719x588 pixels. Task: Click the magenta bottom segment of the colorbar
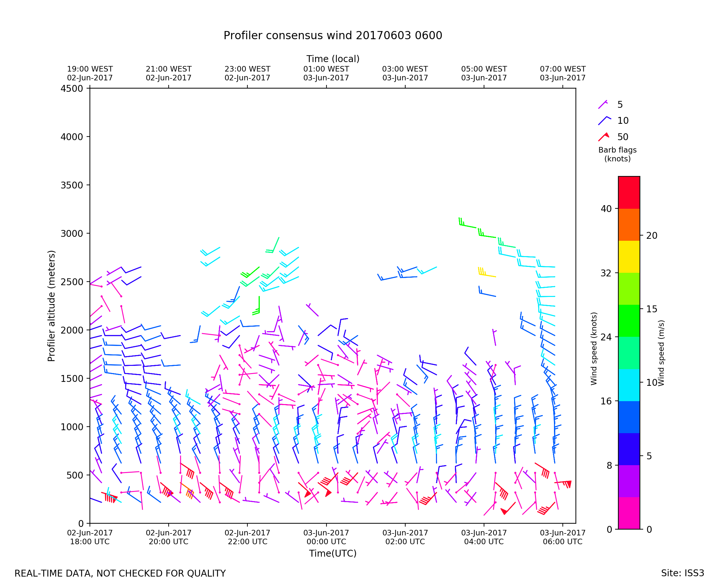click(x=629, y=513)
